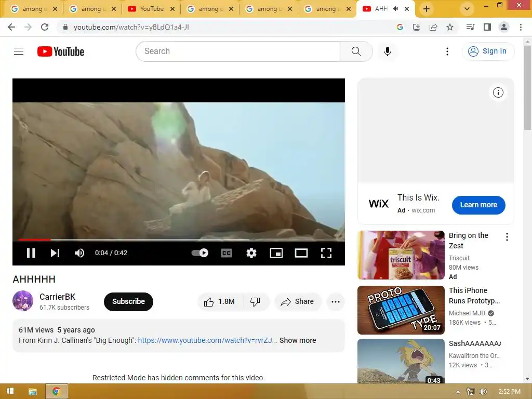Toggle the autoplay switch
Image resolution: width=532 pixels, height=399 pixels.
coord(200,253)
